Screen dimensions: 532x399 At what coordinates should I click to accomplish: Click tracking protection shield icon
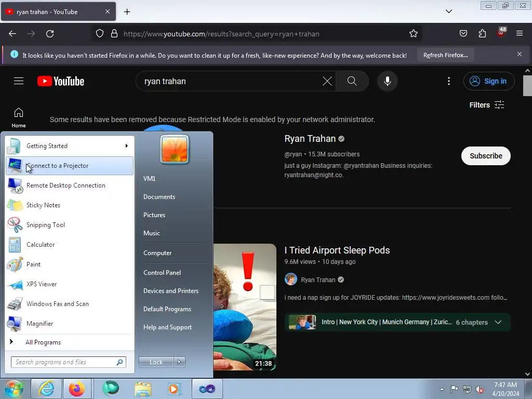pyautogui.click(x=99, y=34)
